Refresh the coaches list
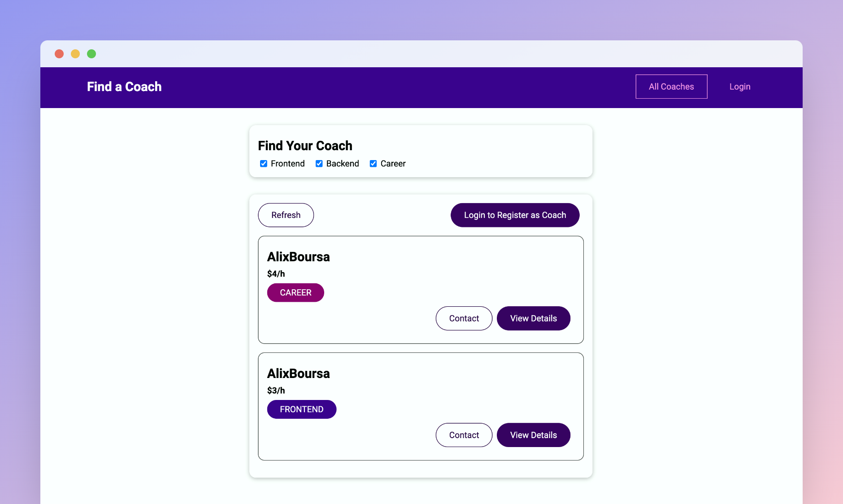Screen dimensions: 843x504 point(286,215)
